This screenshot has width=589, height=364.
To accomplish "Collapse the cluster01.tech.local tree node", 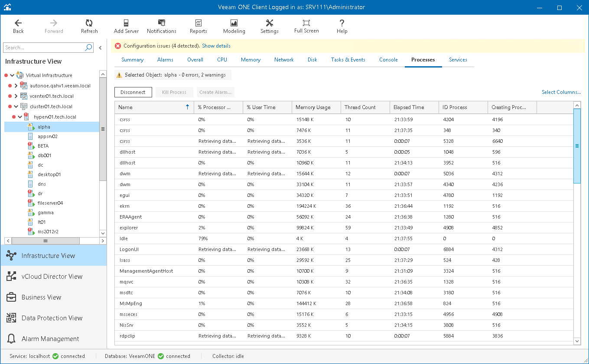I will 16,106.
